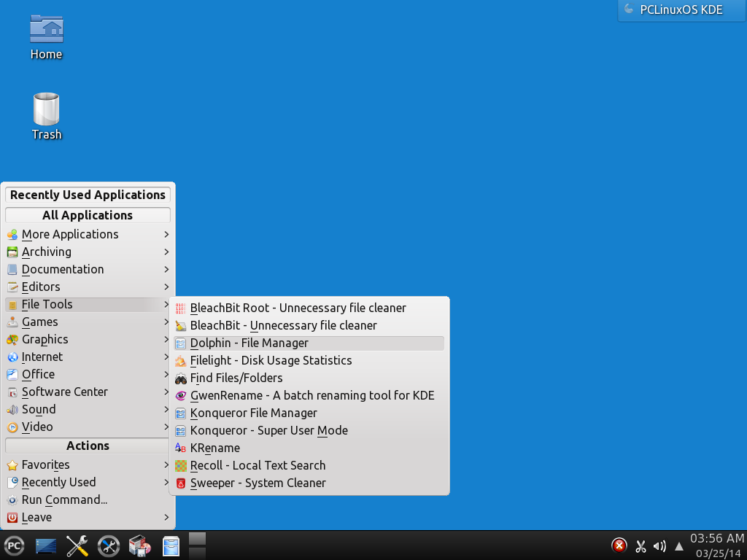Expand the Graphics submenu
747x560 pixels.
click(88, 340)
